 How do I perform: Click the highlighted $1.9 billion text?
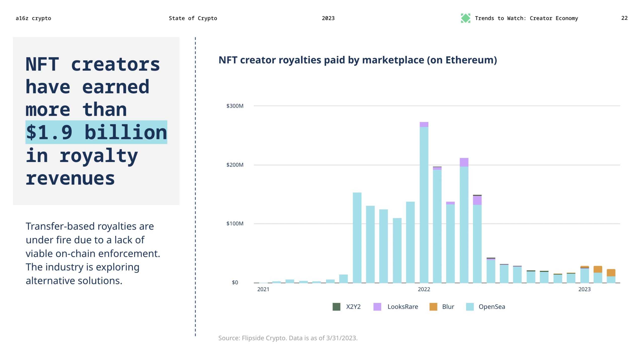[96, 132]
